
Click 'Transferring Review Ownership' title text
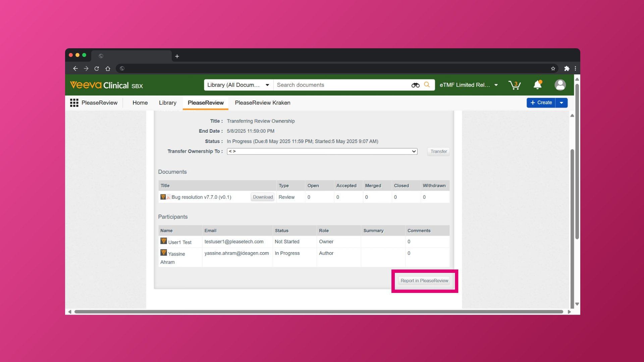pyautogui.click(x=261, y=121)
